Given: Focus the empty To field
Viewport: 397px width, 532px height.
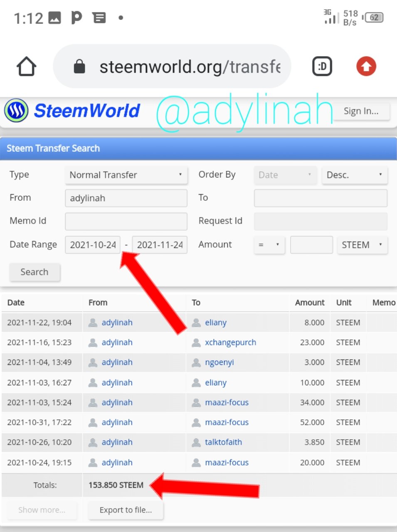Looking at the screenshot, I should point(321,198).
